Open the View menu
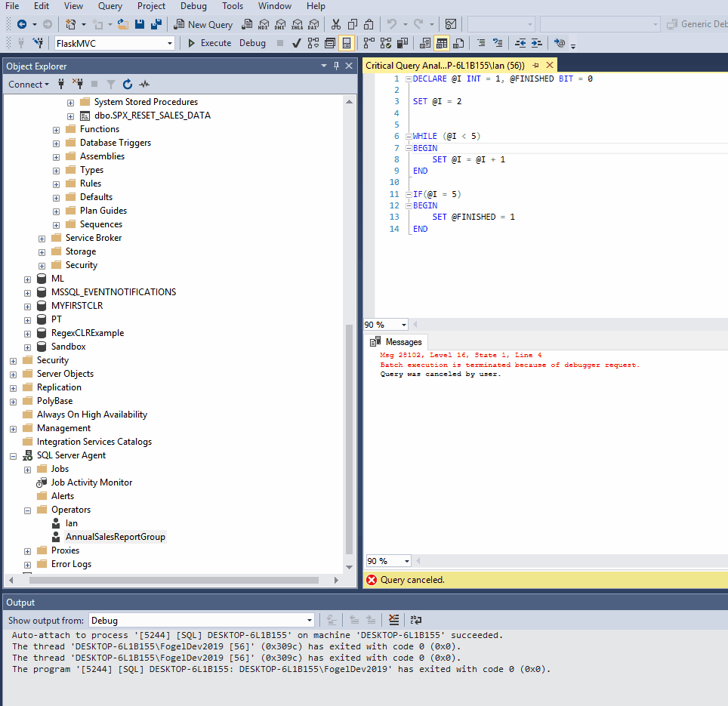The image size is (728, 706). (73, 6)
